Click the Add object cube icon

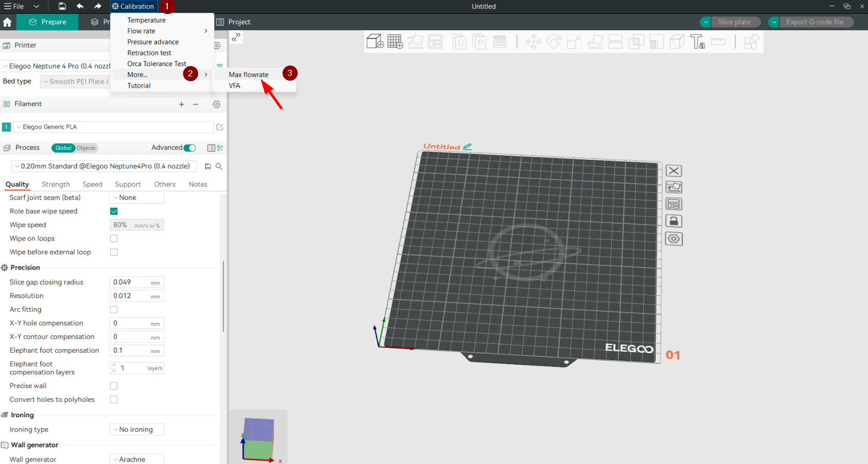pos(375,42)
